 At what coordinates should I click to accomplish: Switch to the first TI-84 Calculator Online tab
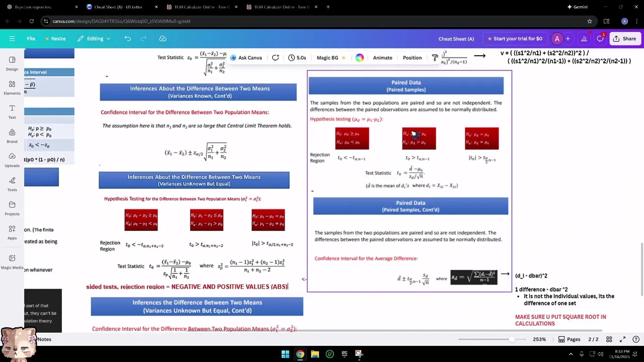pyautogui.click(x=201, y=7)
